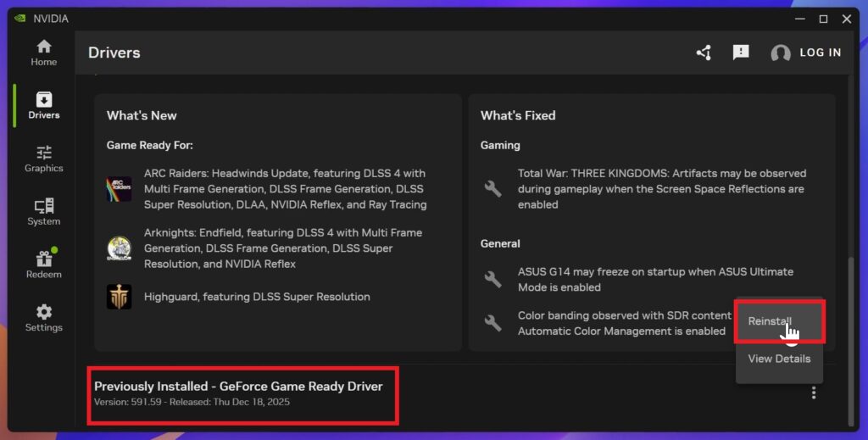Go to the System section
Screen dimensions: 868x440
coord(43,212)
